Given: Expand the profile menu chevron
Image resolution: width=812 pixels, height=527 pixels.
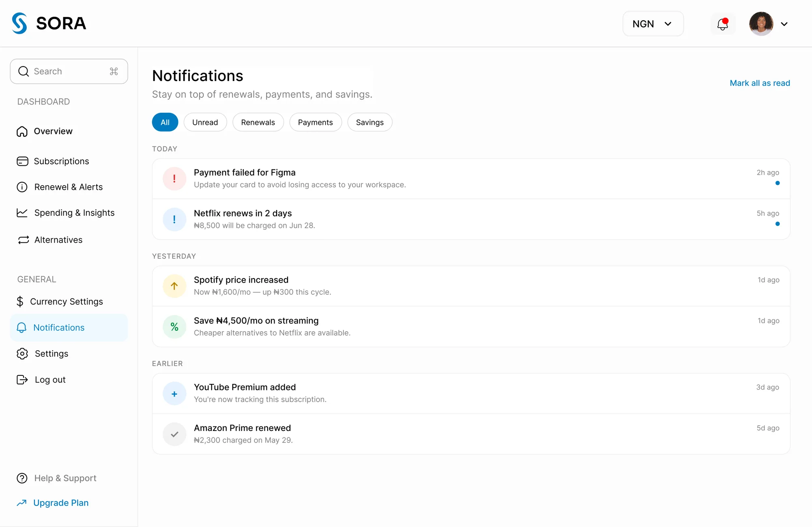Looking at the screenshot, I should 784,24.
